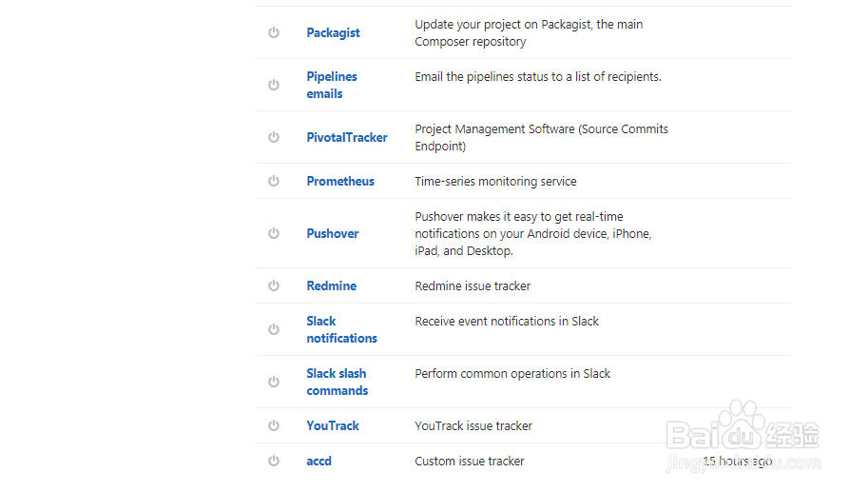Configure Slack slash commands link

point(337,382)
